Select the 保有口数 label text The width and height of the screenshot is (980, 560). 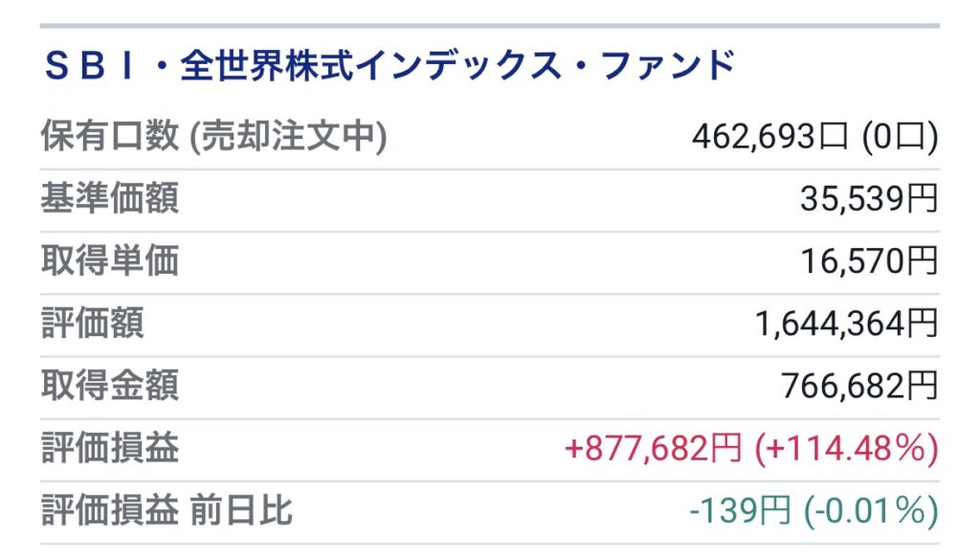(110, 136)
